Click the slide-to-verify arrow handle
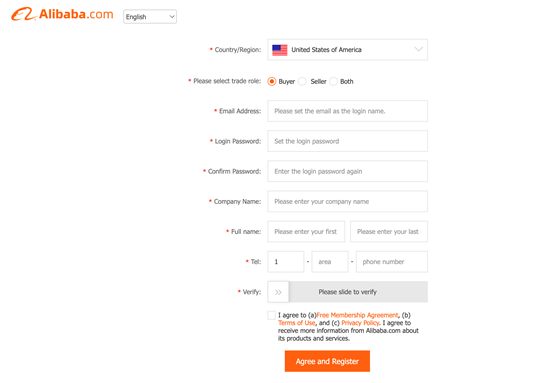This screenshot has height=383, width=540. pyautogui.click(x=278, y=292)
